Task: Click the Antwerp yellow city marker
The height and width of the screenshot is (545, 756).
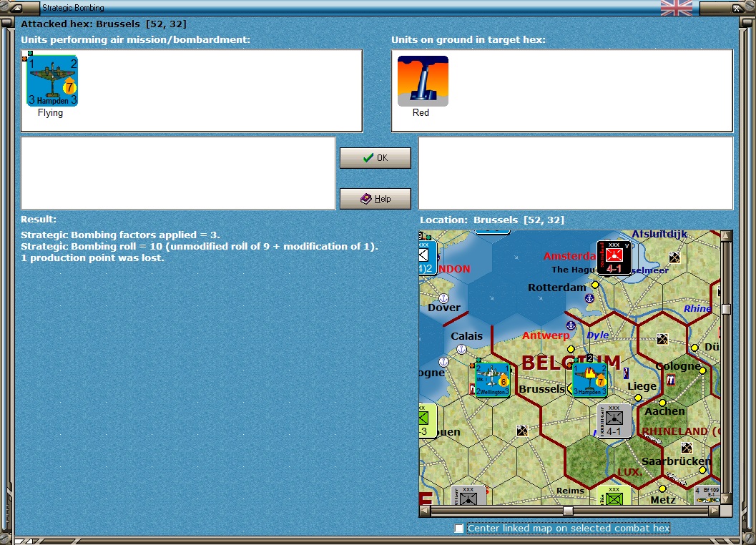Action: pyautogui.click(x=571, y=349)
